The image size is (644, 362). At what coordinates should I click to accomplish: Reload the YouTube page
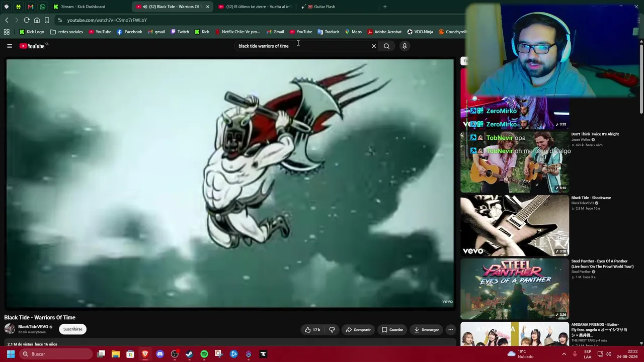(27, 20)
